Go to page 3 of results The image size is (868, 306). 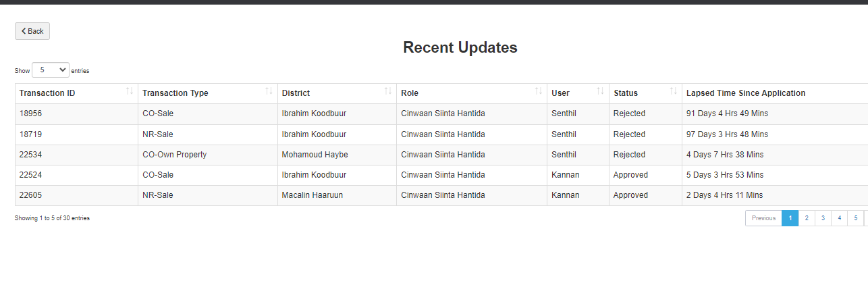point(823,218)
